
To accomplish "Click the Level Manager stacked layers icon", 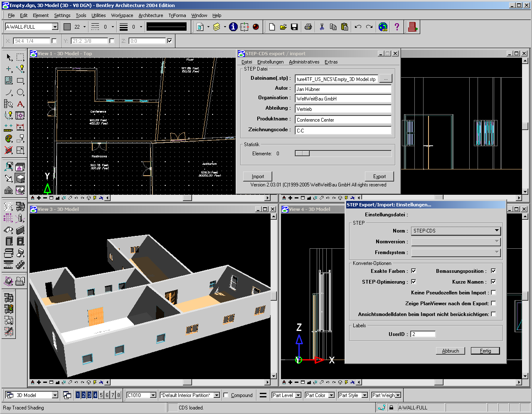I will tap(217, 27).
